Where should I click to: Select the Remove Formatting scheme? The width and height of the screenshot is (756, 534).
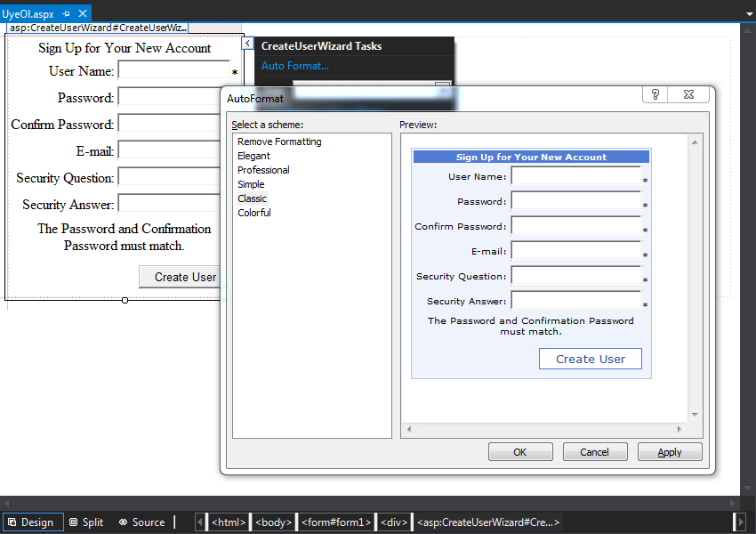click(279, 142)
